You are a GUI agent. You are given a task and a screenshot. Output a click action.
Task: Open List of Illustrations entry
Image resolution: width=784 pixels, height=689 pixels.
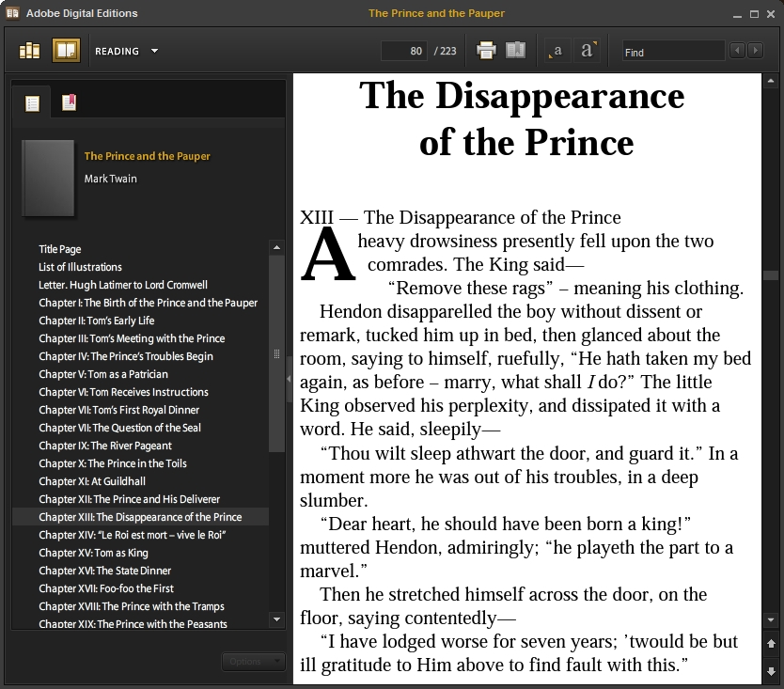(x=80, y=267)
